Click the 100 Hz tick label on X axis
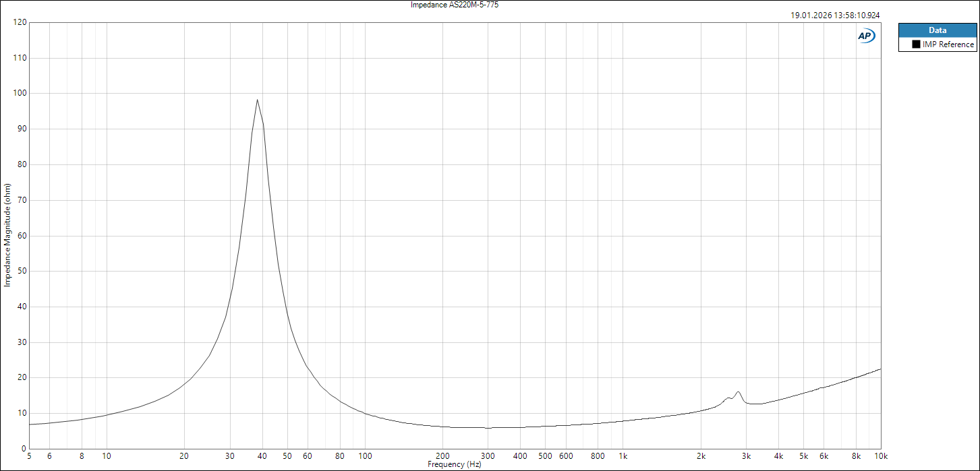This screenshot has width=980, height=471. click(x=364, y=456)
